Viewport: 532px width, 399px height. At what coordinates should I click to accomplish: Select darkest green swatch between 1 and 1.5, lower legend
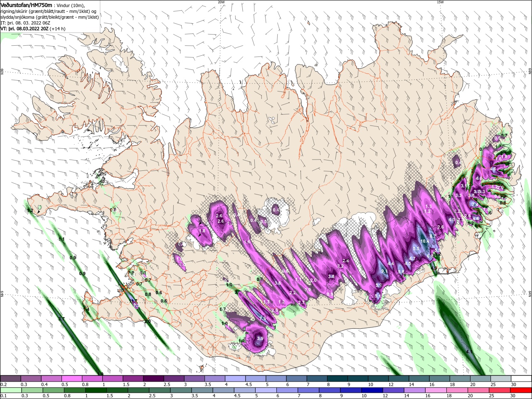click(x=96, y=390)
